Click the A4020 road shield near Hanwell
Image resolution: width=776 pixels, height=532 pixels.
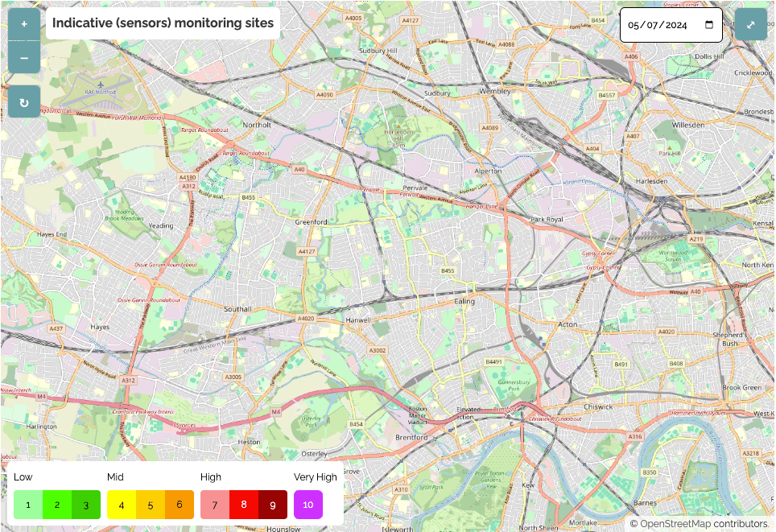coord(305,318)
